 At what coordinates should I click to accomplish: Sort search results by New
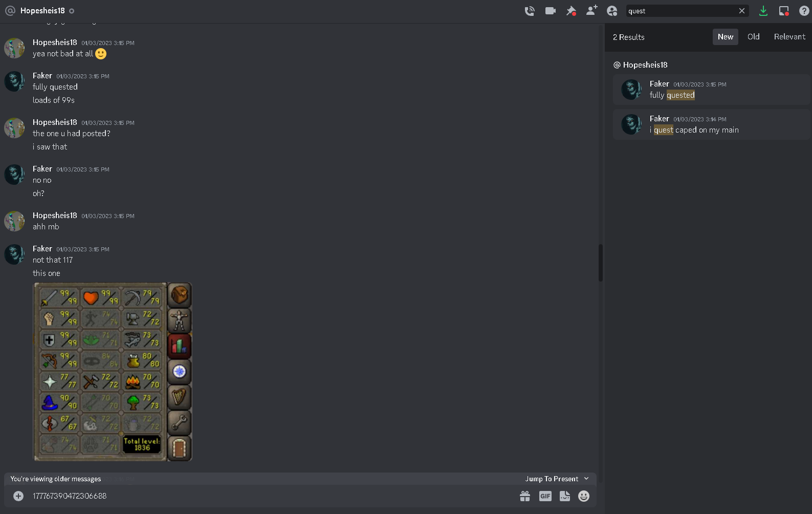point(725,37)
